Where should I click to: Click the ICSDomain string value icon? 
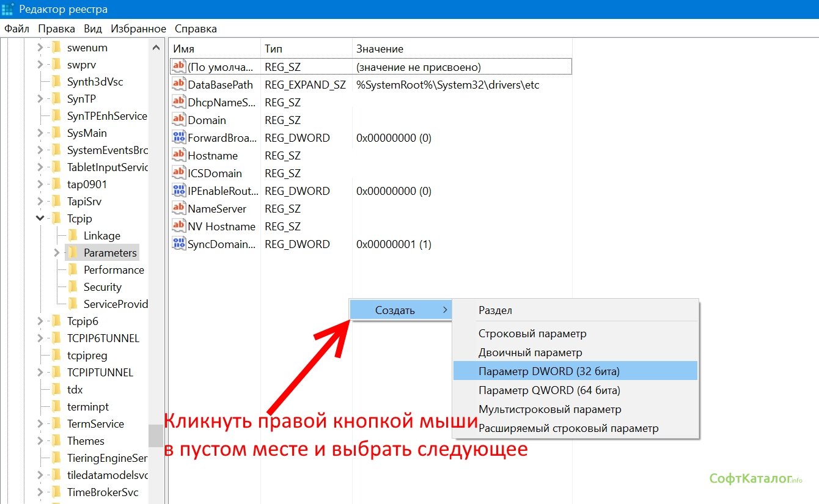pyautogui.click(x=178, y=173)
